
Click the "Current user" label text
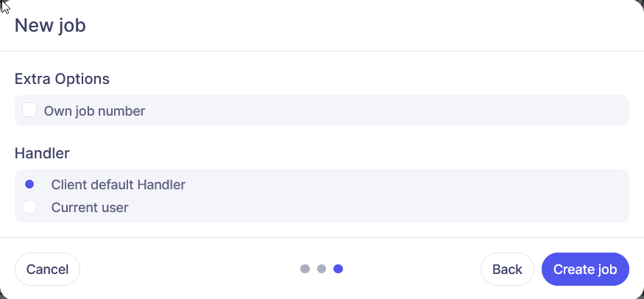(x=90, y=208)
